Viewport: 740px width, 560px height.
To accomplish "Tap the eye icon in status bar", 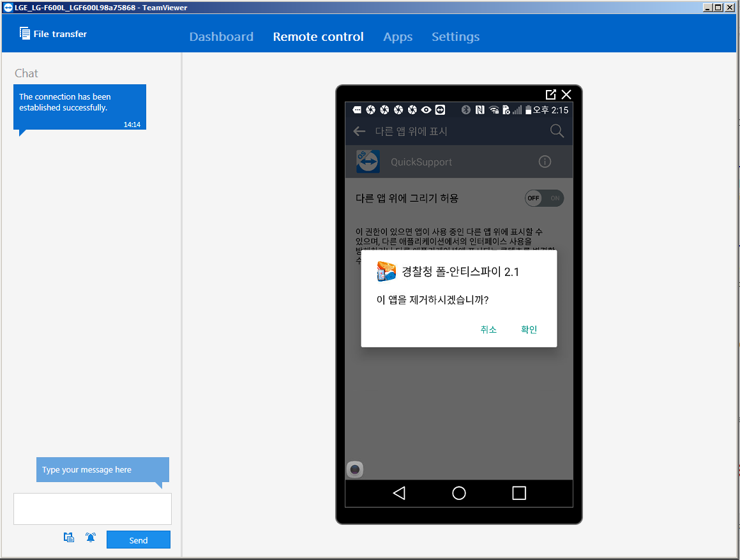I will click(x=426, y=110).
